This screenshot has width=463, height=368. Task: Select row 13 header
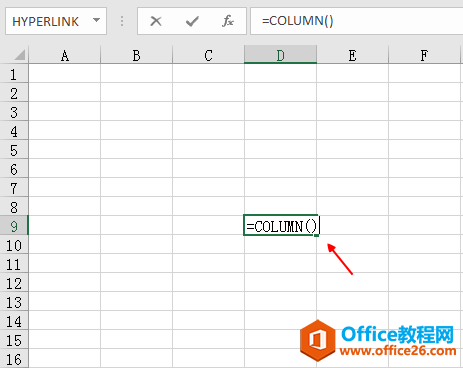[x=14, y=302]
